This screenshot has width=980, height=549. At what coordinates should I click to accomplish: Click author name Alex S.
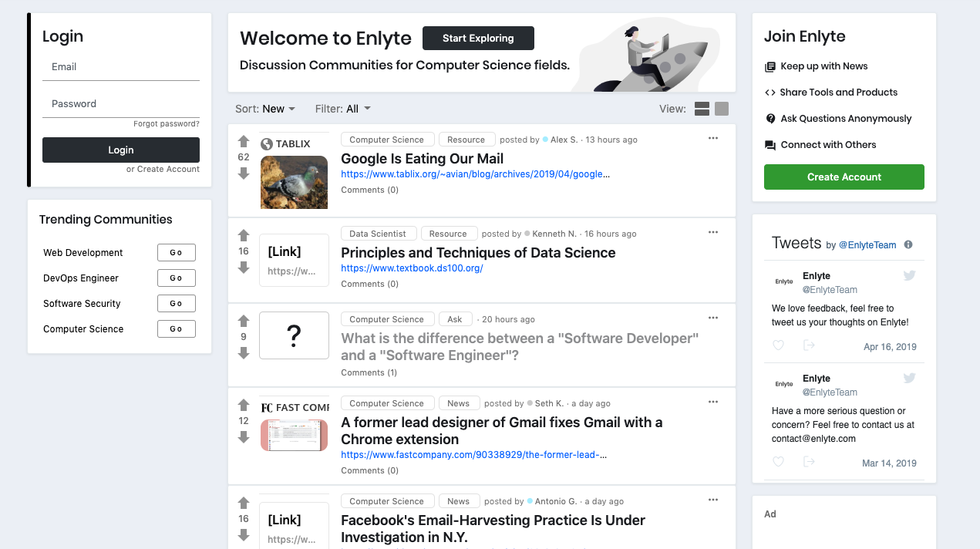[x=564, y=140]
